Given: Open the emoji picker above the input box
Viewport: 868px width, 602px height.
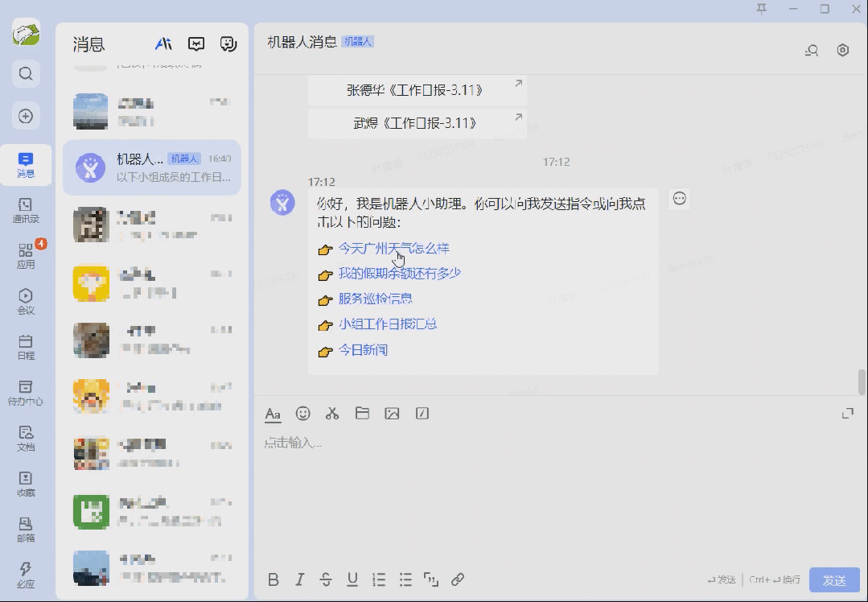Looking at the screenshot, I should (x=302, y=413).
